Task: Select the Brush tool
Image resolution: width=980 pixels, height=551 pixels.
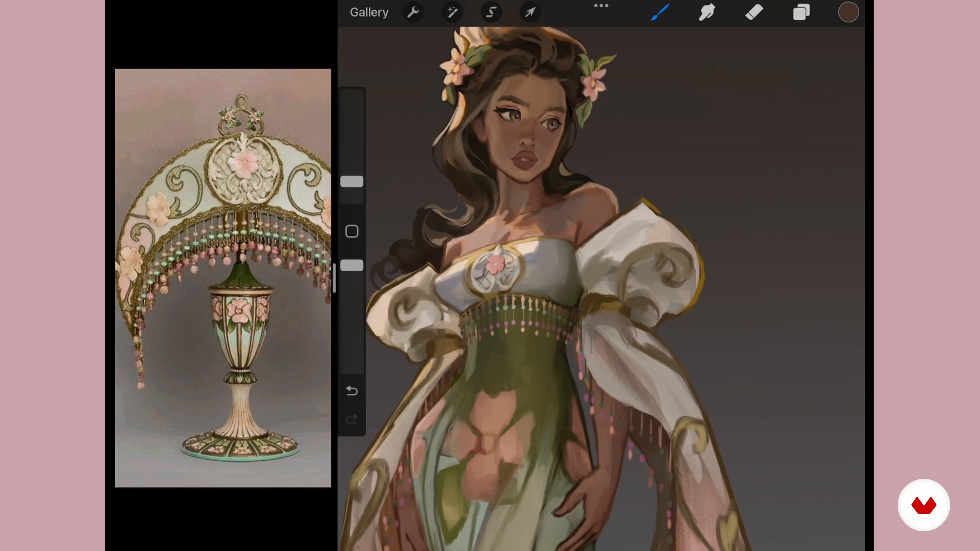Action: [x=660, y=12]
